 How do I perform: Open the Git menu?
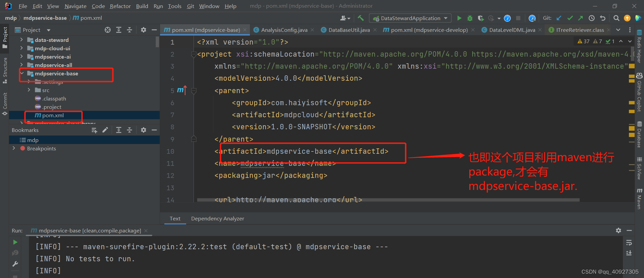[191, 6]
